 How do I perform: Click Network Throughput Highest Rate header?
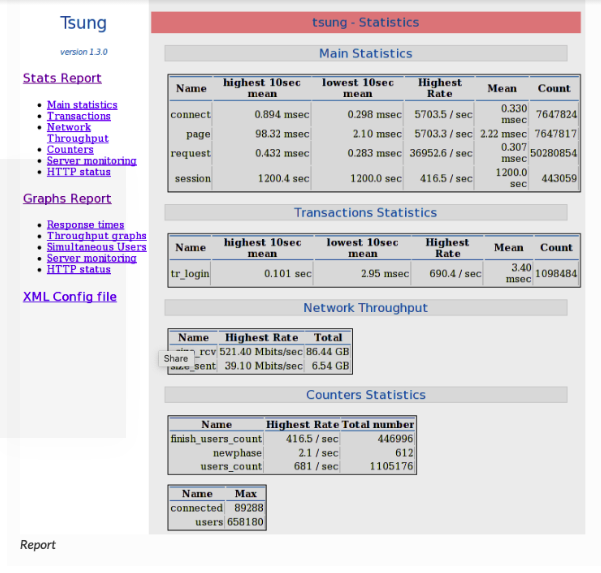pos(261,337)
